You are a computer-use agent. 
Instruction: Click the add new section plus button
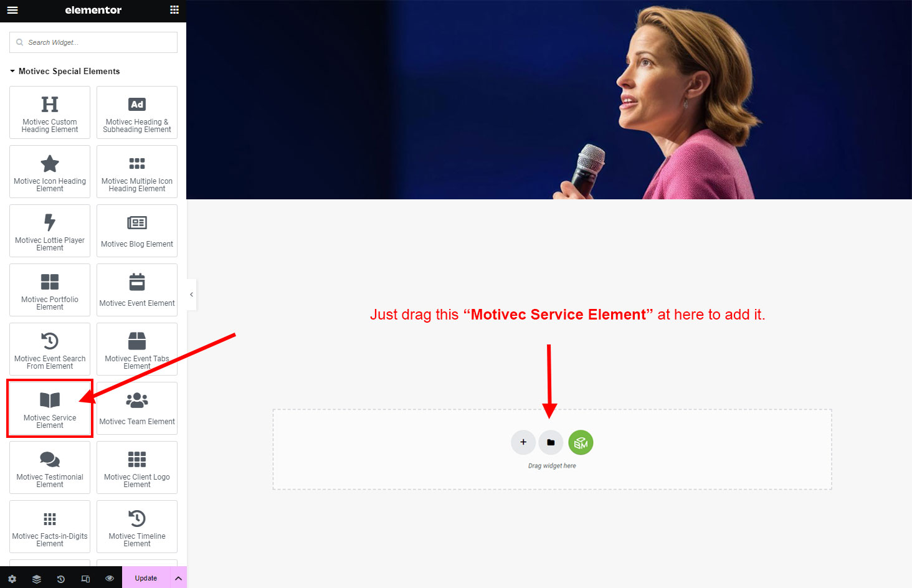point(523,442)
